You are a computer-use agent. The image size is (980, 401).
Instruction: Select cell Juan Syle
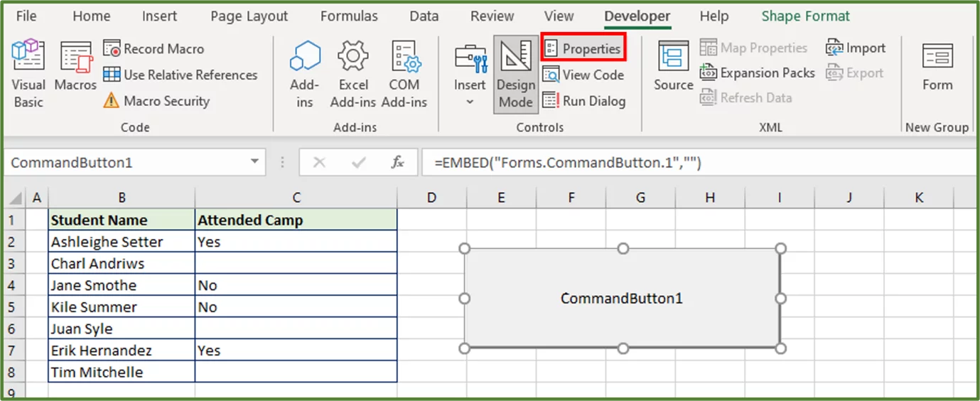tap(122, 328)
